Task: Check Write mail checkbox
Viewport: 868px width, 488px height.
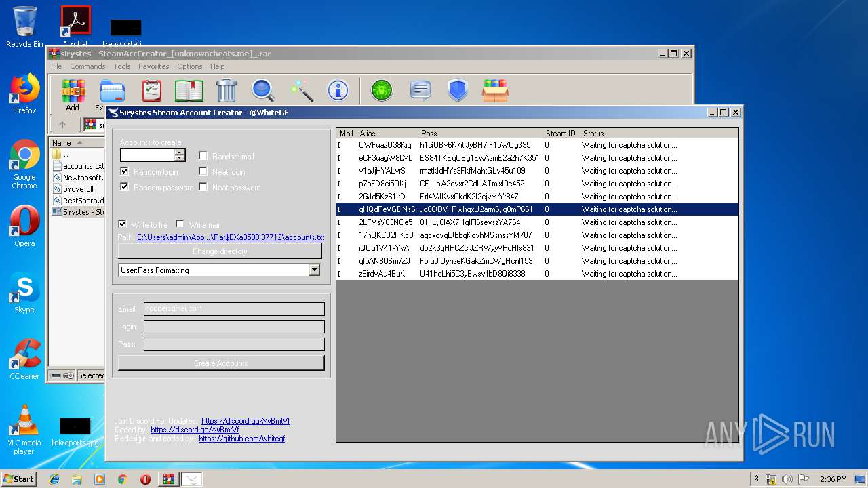Action: click(180, 224)
